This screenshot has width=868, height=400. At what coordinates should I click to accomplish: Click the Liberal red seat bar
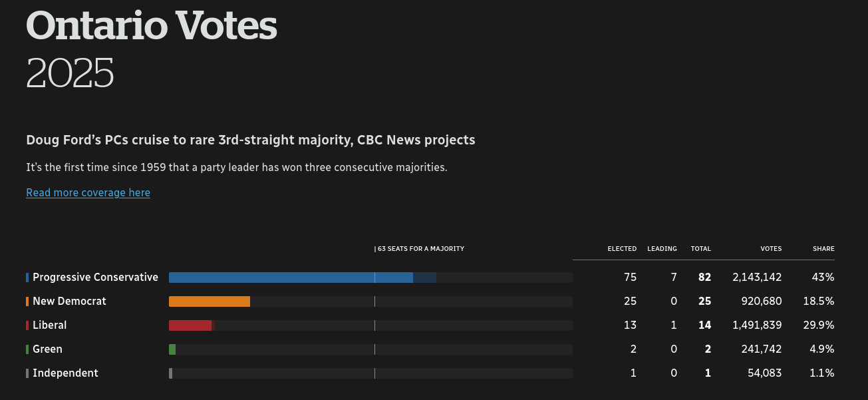coord(190,325)
